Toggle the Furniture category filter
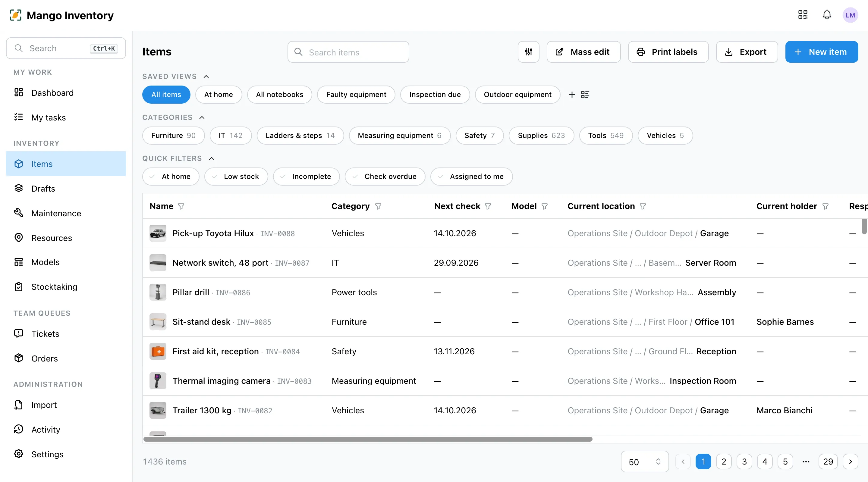The width and height of the screenshot is (868, 482). click(174, 135)
